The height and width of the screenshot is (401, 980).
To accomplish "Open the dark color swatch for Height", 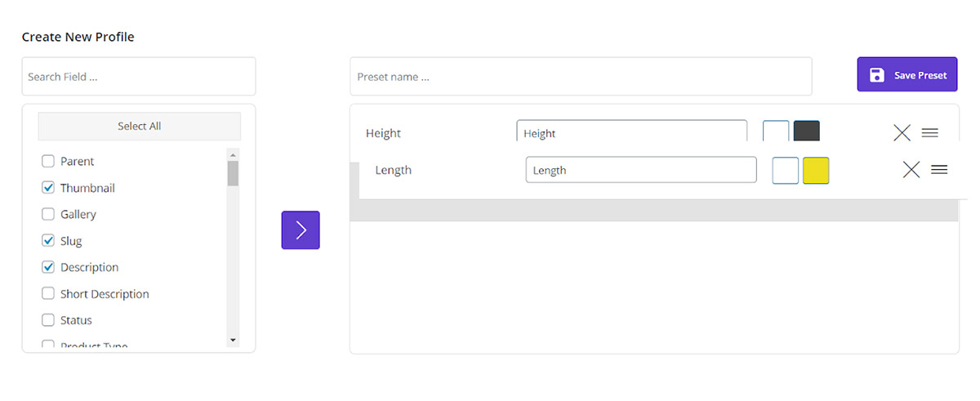I will click(x=807, y=131).
